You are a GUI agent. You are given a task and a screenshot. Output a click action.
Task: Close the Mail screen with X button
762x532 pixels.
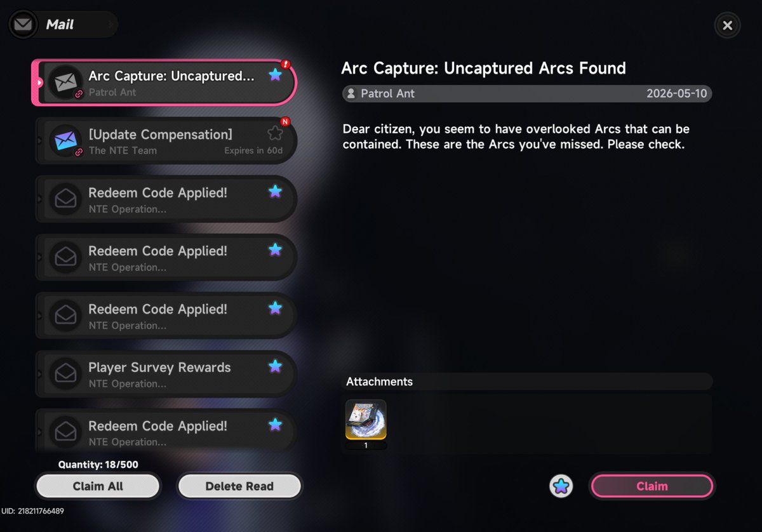(728, 25)
